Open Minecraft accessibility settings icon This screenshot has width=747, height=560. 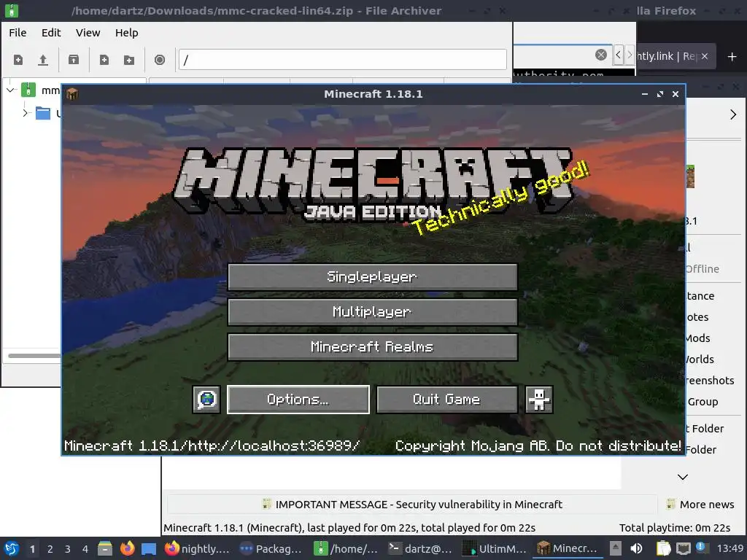pyautogui.click(x=539, y=399)
